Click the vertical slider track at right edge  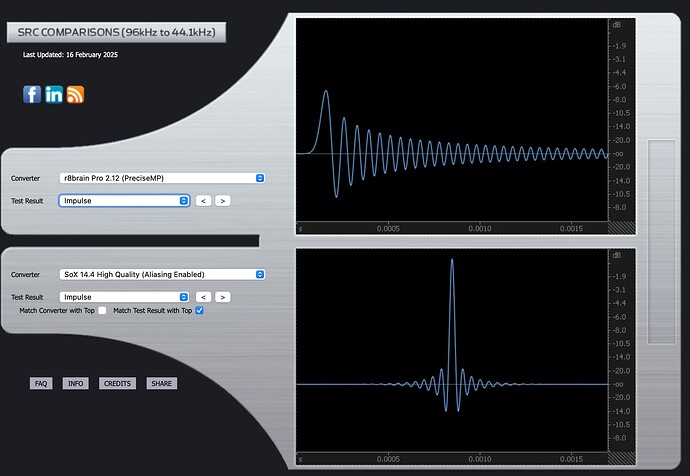(x=661, y=242)
